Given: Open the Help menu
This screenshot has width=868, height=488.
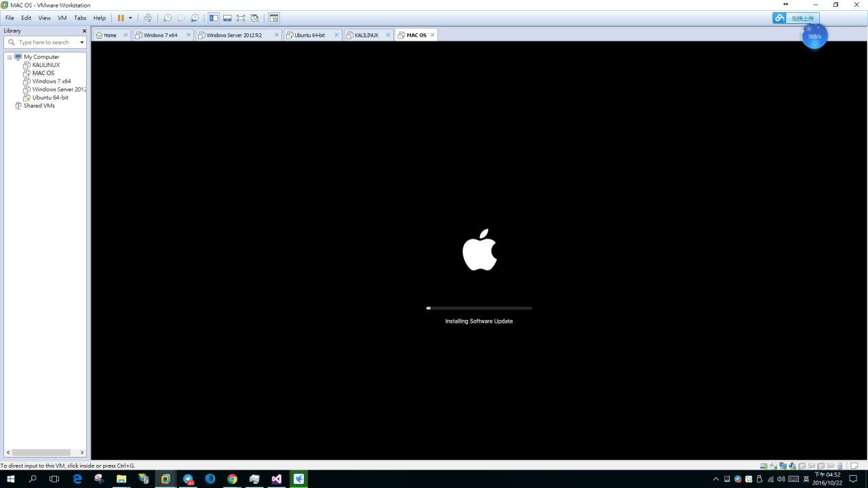Looking at the screenshot, I should [100, 18].
